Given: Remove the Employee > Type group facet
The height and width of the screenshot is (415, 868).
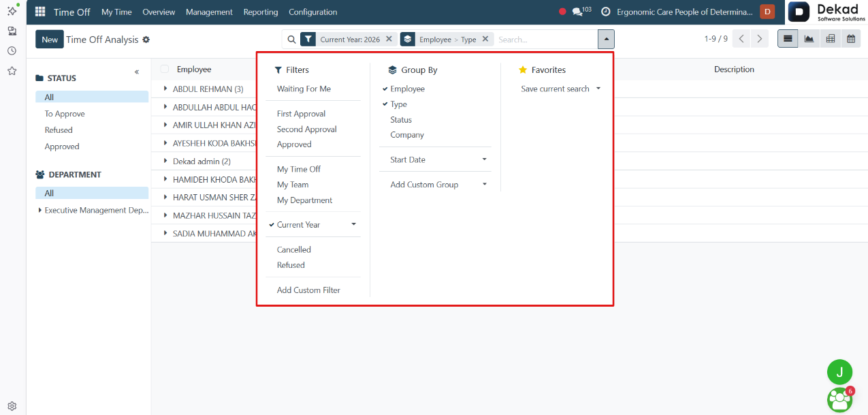Looking at the screenshot, I should pyautogui.click(x=485, y=39).
